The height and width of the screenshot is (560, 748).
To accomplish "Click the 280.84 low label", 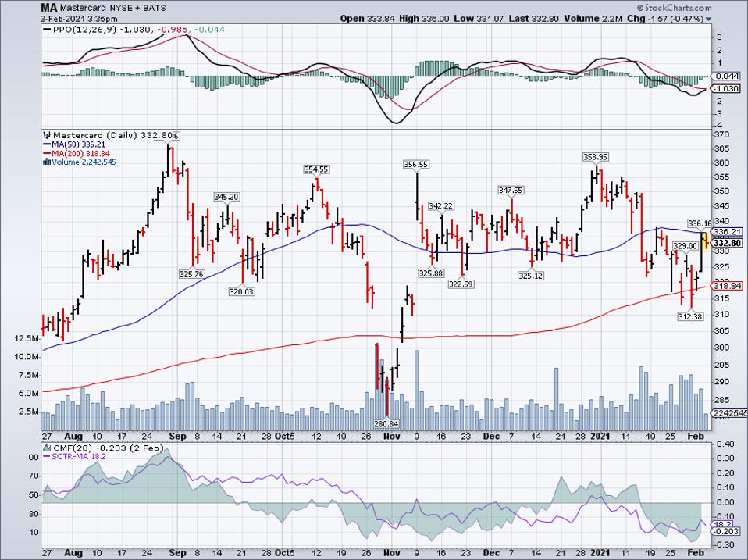I will tap(386, 423).
